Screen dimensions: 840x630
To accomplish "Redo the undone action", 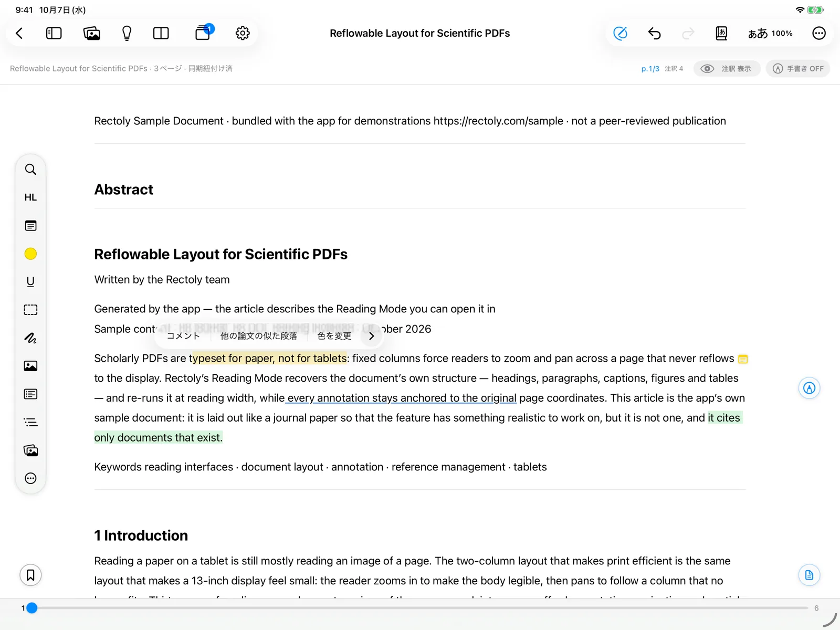I will (688, 33).
